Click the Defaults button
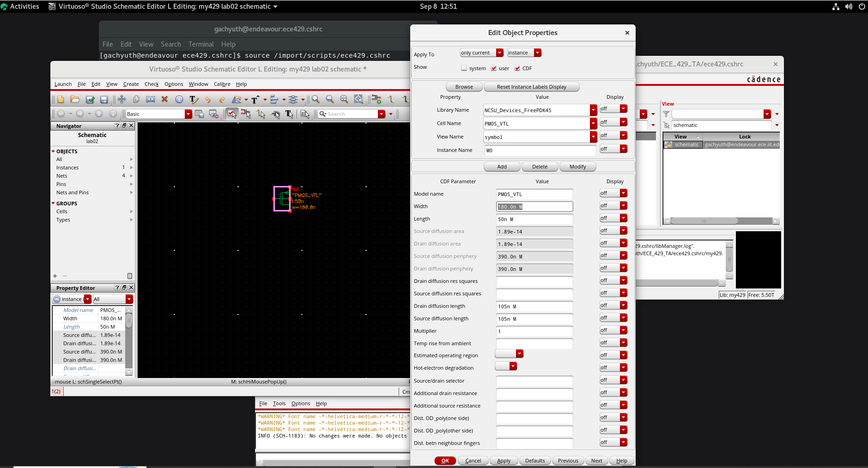This screenshot has width=868, height=468. [535, 461]
